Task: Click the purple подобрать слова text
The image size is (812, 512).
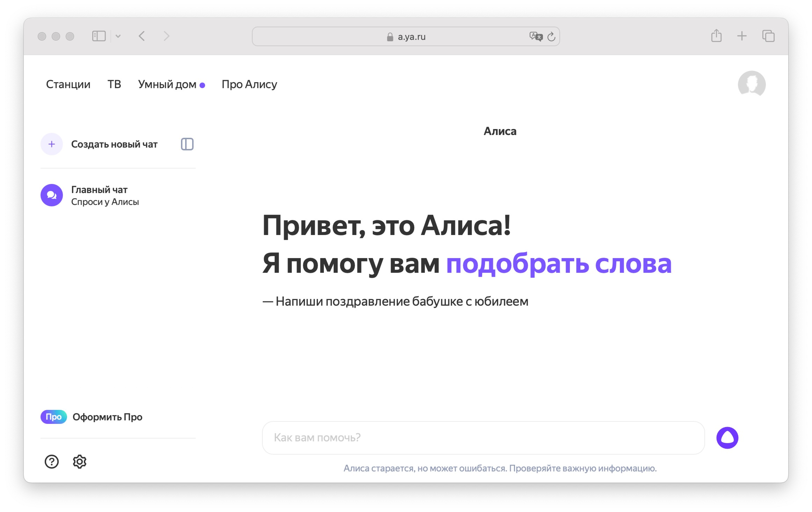Action: pyautogui.click(x=559, y=264)
